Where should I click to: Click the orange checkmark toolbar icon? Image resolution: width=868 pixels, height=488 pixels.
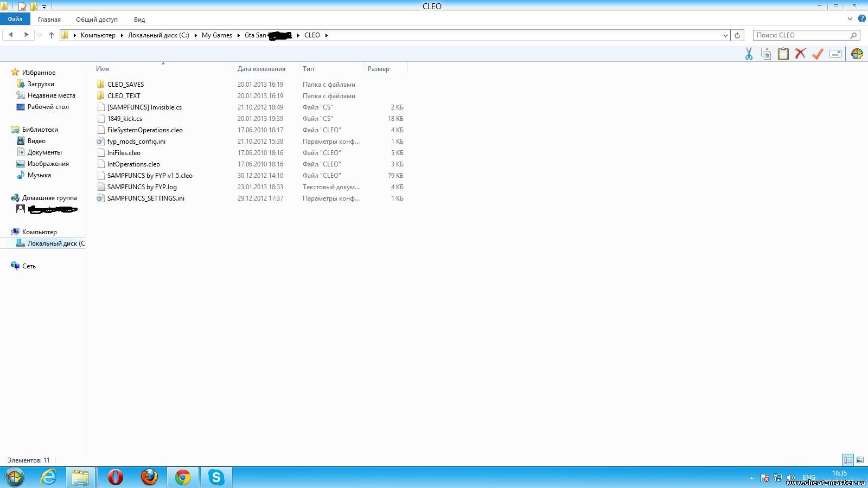[818, 54]
